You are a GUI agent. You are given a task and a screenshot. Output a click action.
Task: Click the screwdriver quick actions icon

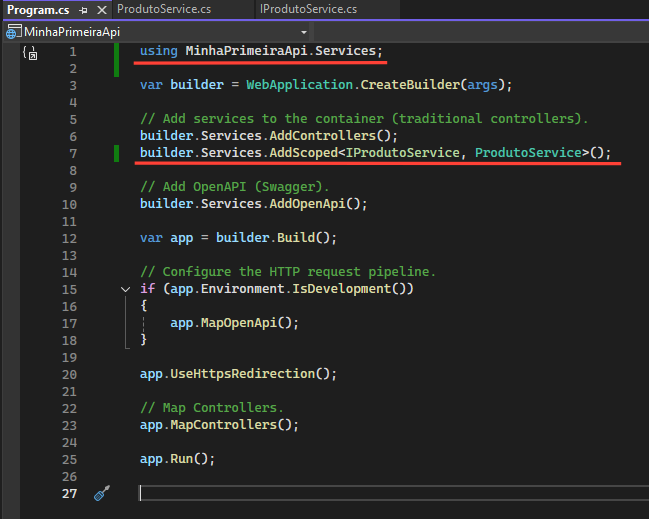click(100, 493)
